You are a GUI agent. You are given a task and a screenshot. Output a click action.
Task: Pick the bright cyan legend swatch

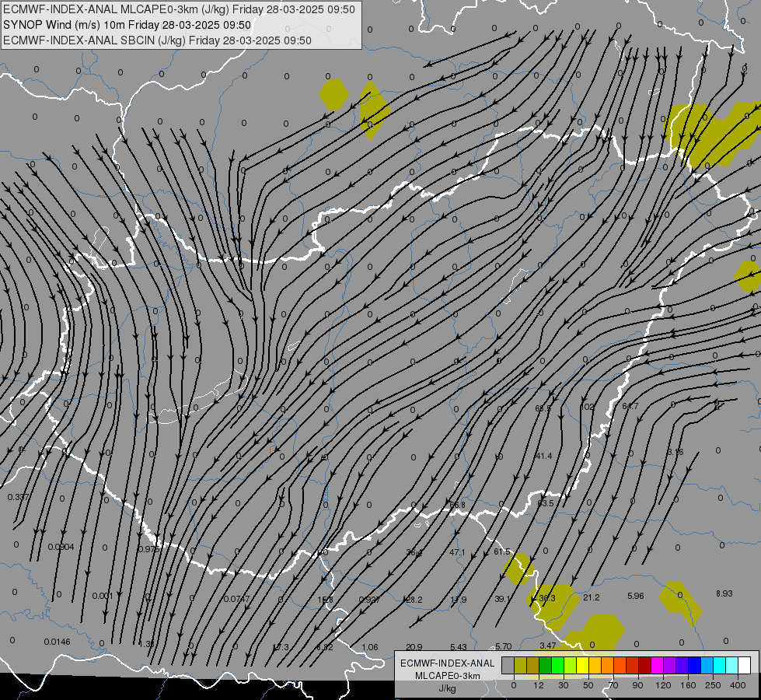(720, 665)
